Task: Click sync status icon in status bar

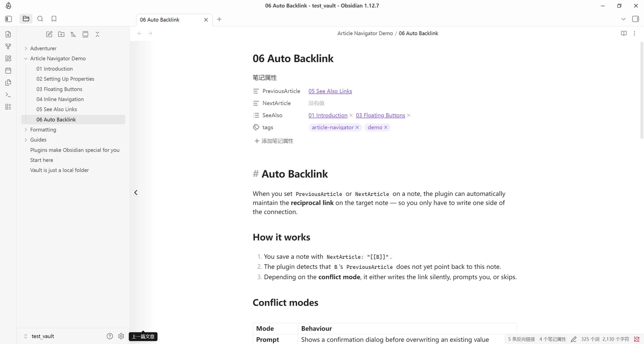Action: tap(637, 339)
